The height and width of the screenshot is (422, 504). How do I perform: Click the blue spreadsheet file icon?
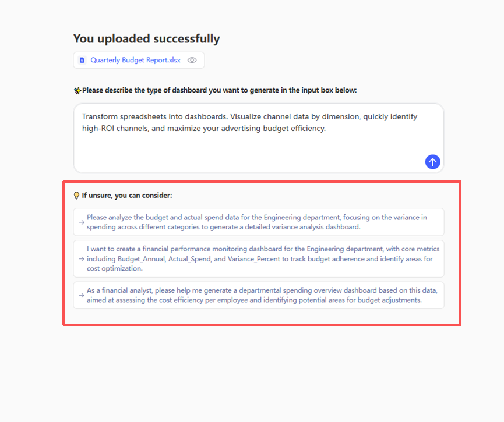(x=82, y=60)
